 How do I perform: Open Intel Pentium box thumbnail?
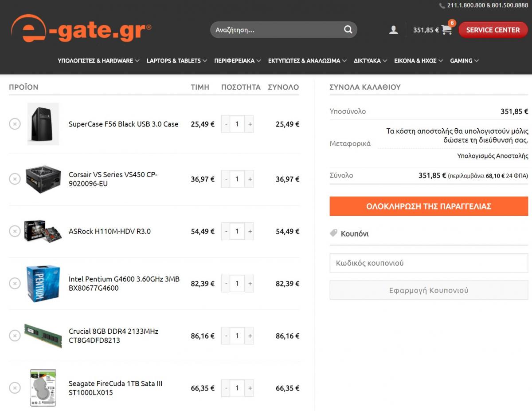click(43, 284)
